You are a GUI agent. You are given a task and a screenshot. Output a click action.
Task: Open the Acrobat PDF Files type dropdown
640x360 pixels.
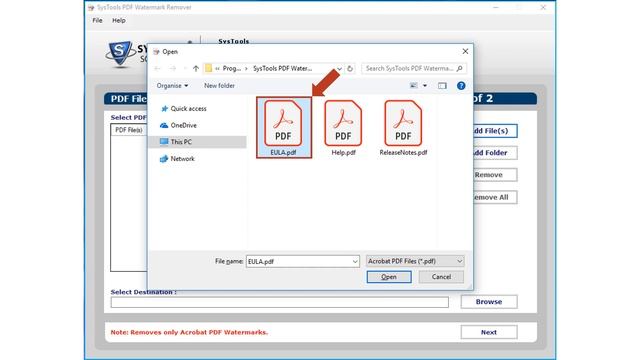415,261
